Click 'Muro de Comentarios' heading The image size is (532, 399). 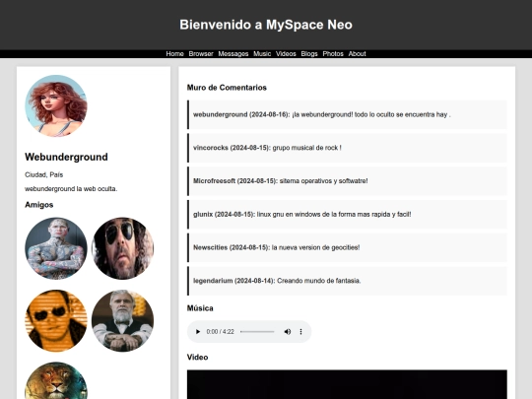click(227, 88)
